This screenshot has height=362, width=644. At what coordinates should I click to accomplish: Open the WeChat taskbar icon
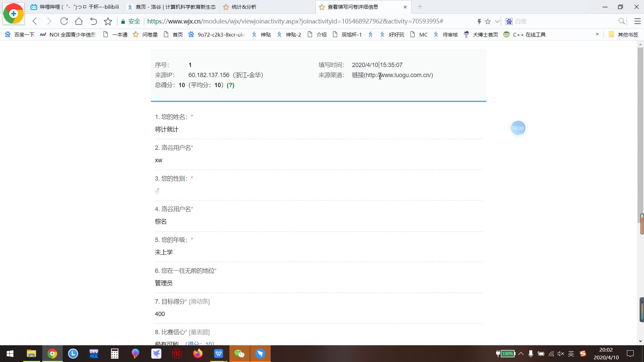(239, 354)
